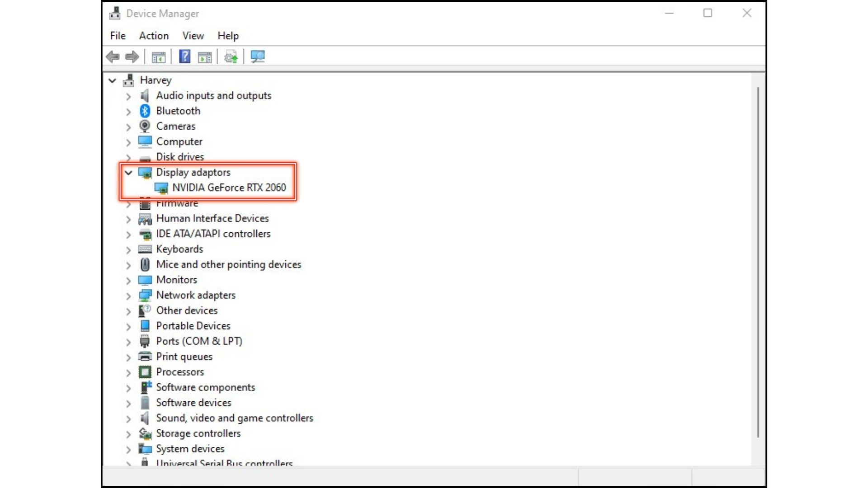Expand Sound, video and game controllers
The image size is (868, 488).
click(x=128, y=419)
